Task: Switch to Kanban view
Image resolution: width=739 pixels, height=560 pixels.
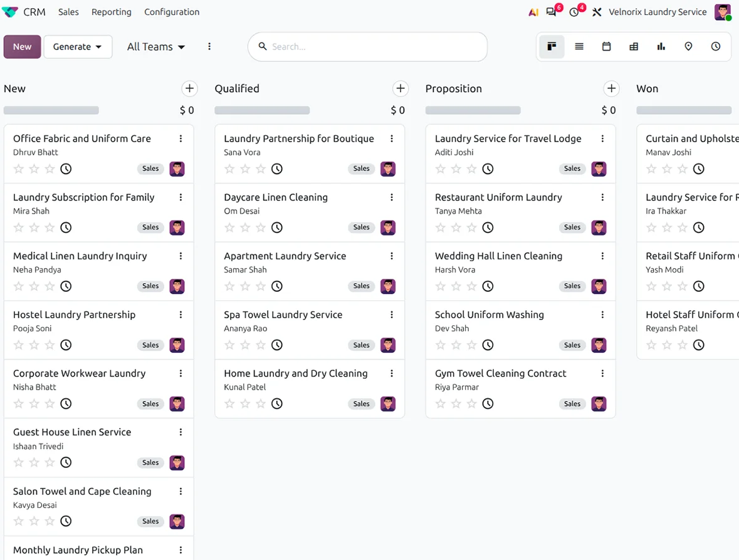Action: pyautogui.click(x=552, y=46)
